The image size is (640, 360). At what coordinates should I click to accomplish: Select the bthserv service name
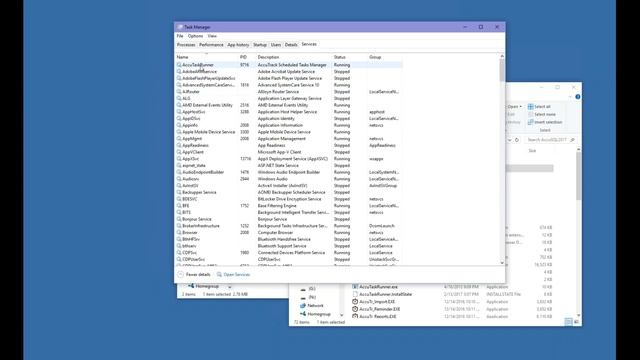click(189, 246)
